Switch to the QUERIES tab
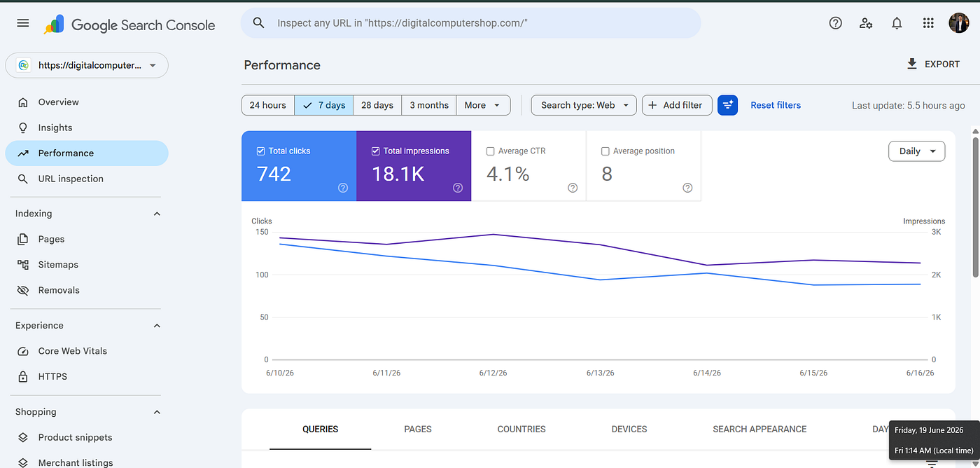The height and width of the screenshot is (468, 980). tap(321, 429)
